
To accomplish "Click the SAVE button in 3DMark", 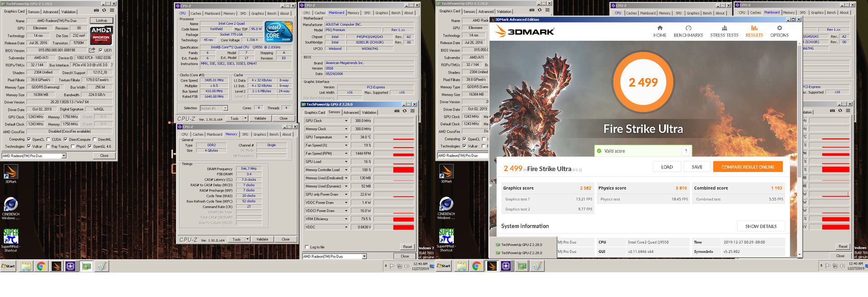I will tap(697, 167).
